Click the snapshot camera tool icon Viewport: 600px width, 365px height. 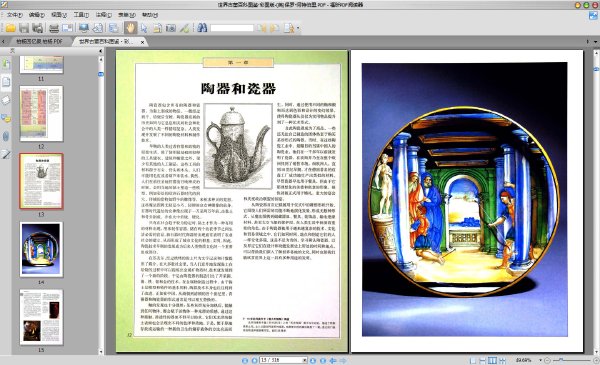pyautogui.click(x=171, y=28)
